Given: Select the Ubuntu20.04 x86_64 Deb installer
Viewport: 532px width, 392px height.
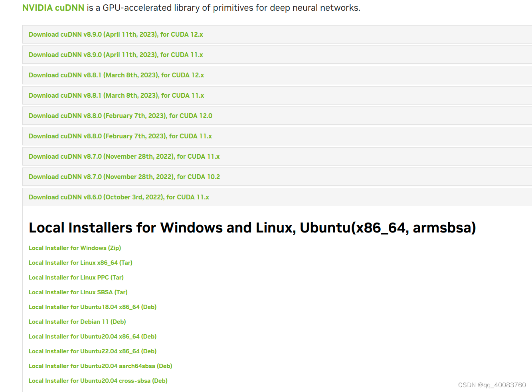Looking at the screenshot, I should tap(92, 336).
